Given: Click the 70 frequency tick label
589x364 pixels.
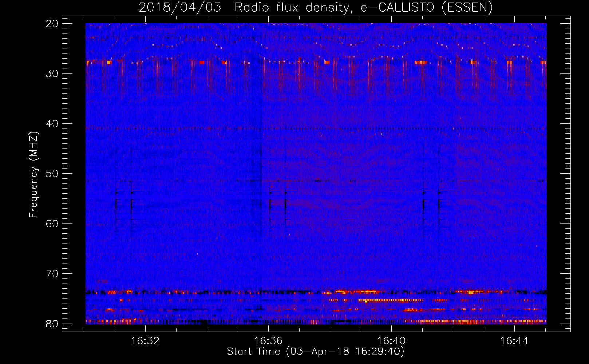Looking at the screenshot, I should pyautogui.click(x=52, y=274).
